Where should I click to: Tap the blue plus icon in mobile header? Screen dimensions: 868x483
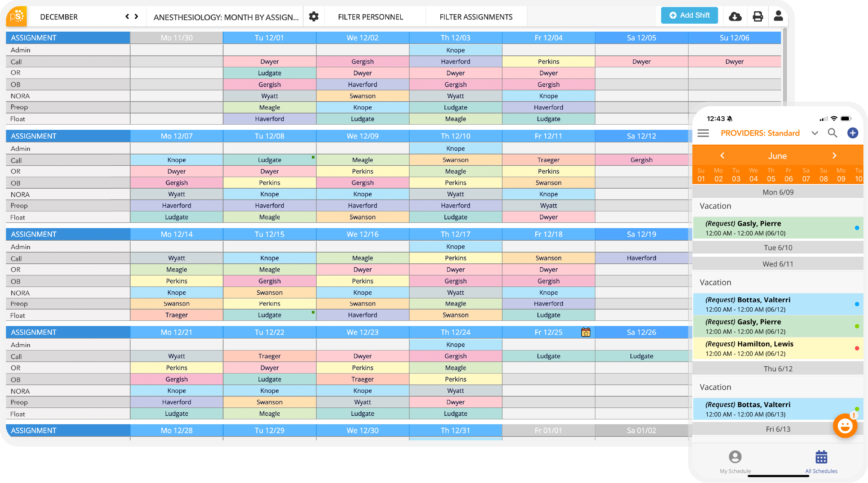[x=852, y=133]
